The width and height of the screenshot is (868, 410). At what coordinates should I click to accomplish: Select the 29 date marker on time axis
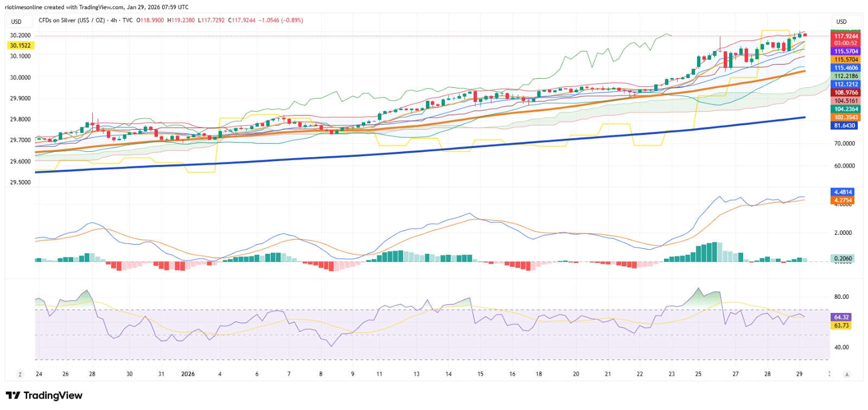(x=799, y=374)
